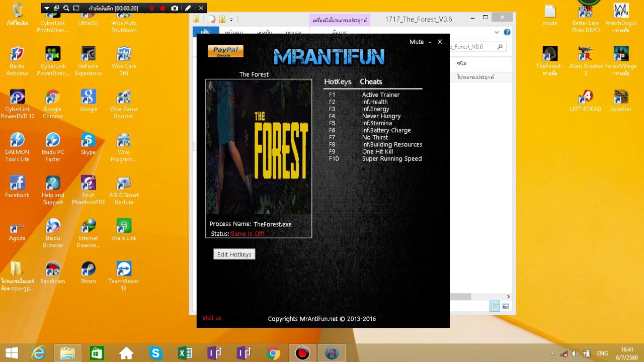This screenshot has height=362, width=644.
Task: Click the volume icon in system tray
Action: (575, 353)
